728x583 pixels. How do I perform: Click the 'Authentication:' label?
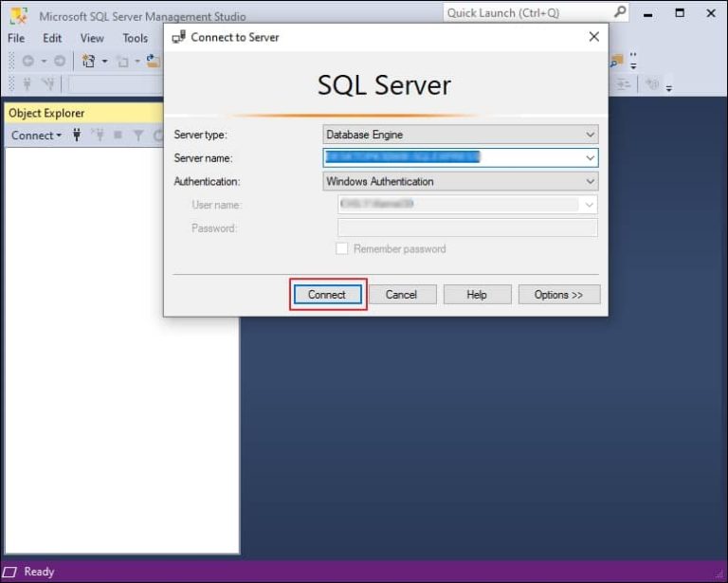tap(207, 181)
